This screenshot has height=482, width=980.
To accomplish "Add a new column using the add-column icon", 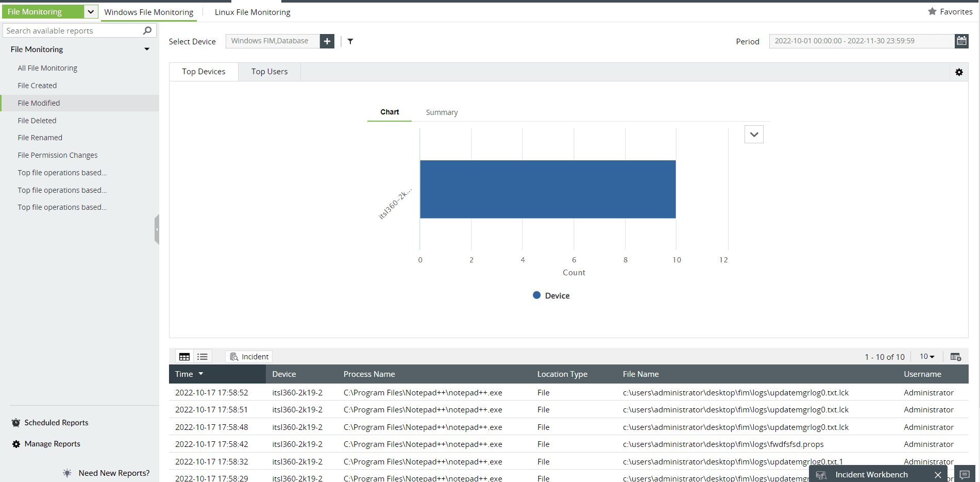I will coord(956,356).
